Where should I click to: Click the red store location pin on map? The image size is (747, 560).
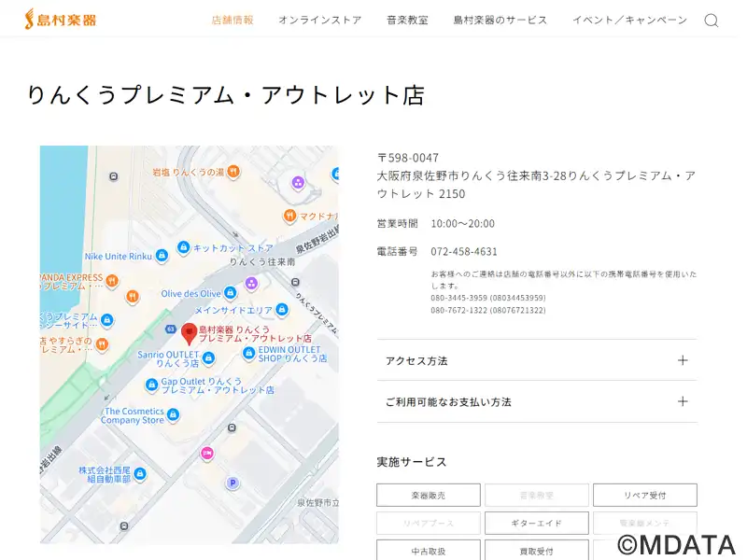189,333
